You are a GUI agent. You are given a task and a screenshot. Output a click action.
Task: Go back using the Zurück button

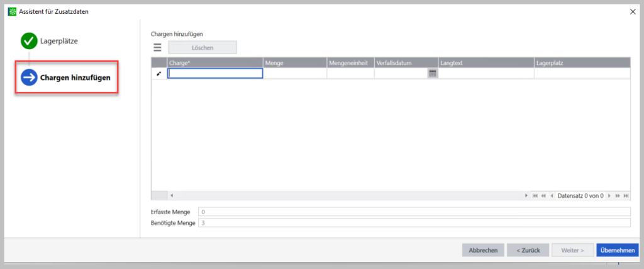[528, 250]
